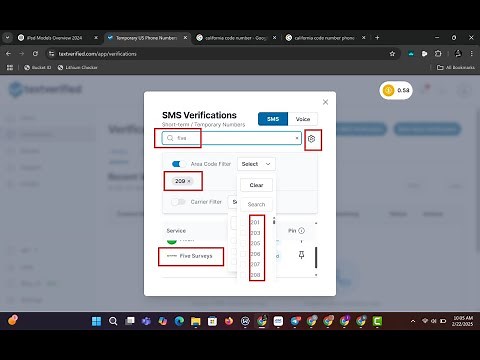The width and height of the screenshot is (480, 360).
Task: Check the 203 area code box
Action: (x=243, y=233)
